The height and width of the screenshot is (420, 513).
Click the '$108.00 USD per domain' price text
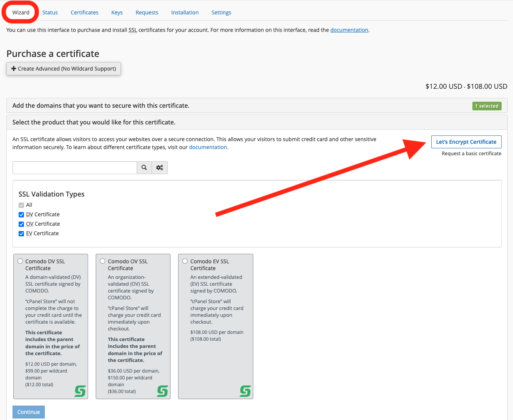tap(217, 332)
